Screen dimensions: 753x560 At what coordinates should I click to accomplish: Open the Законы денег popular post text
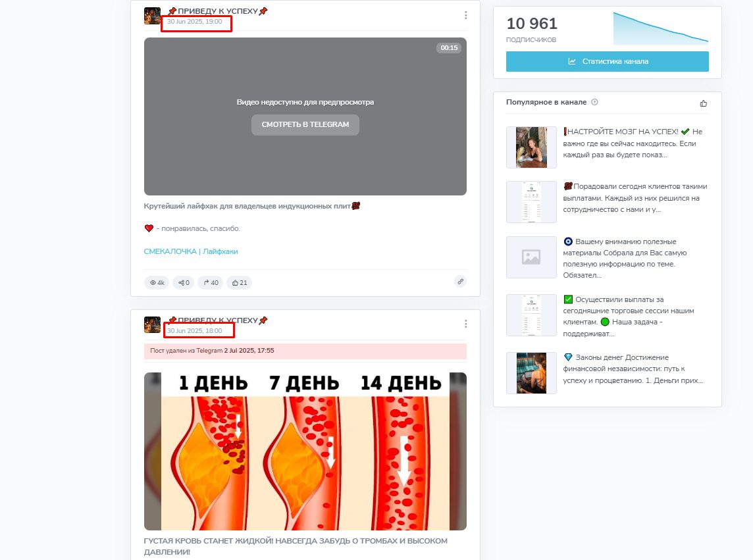tap(633, 369)
